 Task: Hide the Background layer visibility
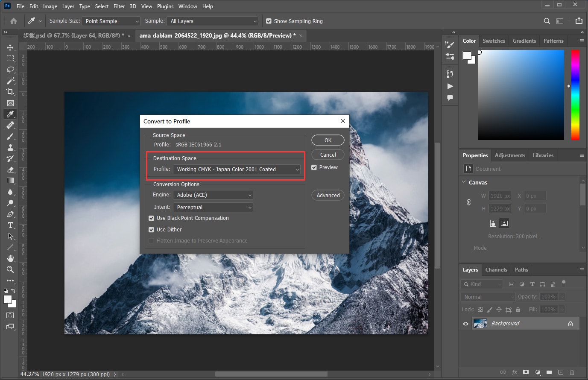(x=465, y=324)
